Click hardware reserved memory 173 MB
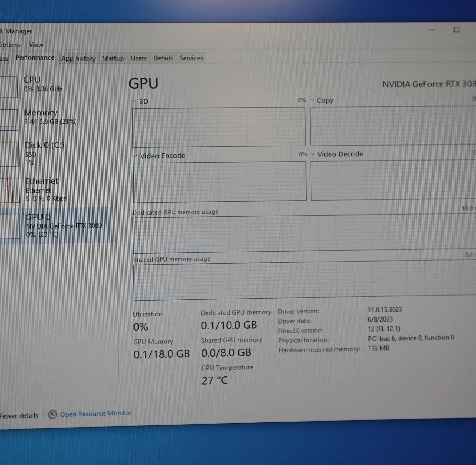Screen dimensions: 476x465 click(x=379, y=348)
